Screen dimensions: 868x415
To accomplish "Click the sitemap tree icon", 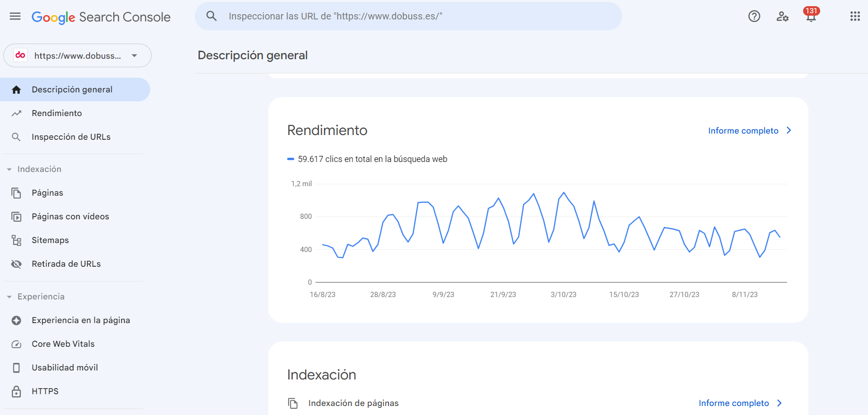I will coord(16,240).
